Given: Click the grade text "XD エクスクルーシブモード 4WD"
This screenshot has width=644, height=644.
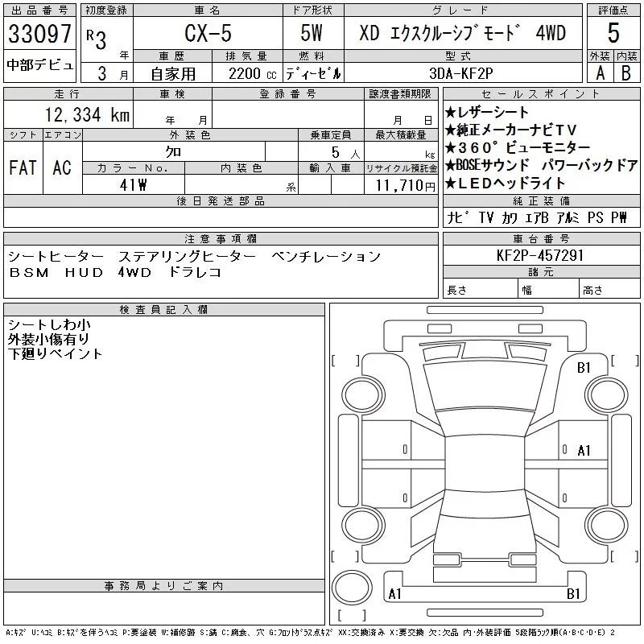Looking at the screenshot, I should click(462, 33).
